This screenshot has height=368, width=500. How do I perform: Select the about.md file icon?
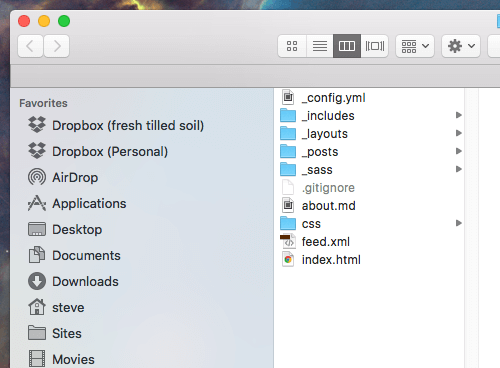tap(288, 205)
